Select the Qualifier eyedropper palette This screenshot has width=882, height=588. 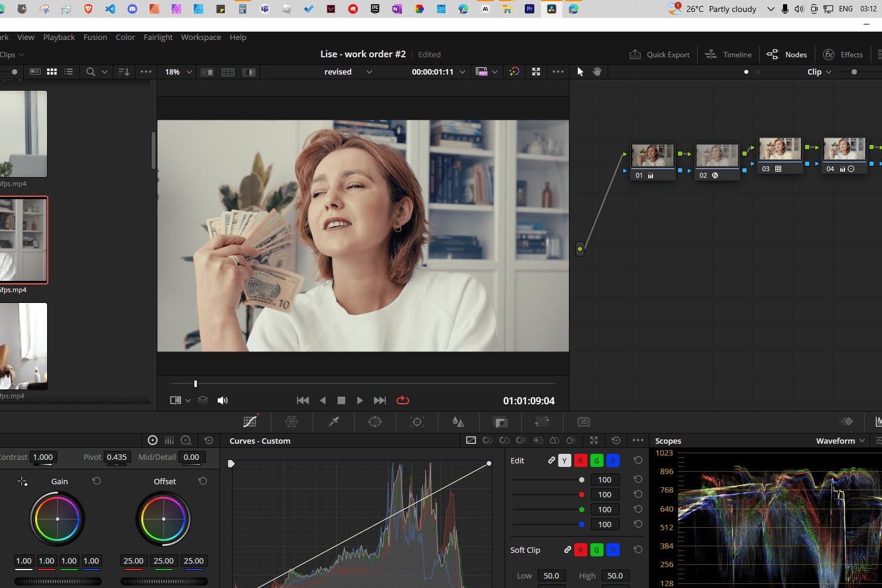pos(333,422)
